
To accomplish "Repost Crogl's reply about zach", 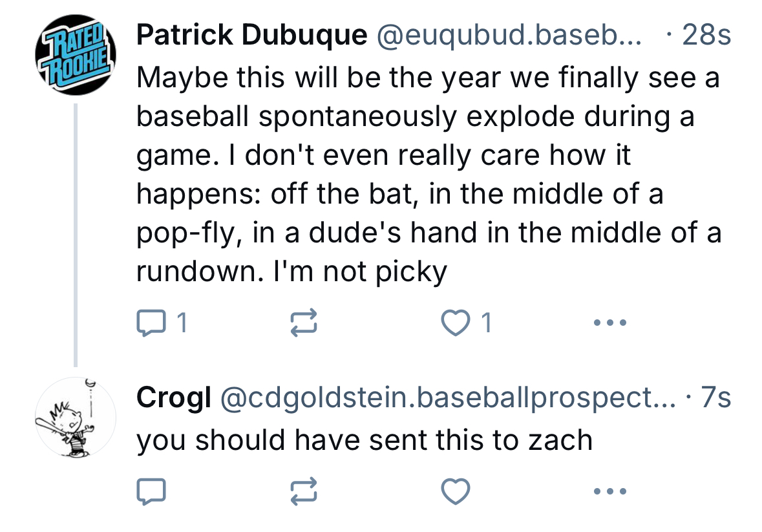I will 304,492.
